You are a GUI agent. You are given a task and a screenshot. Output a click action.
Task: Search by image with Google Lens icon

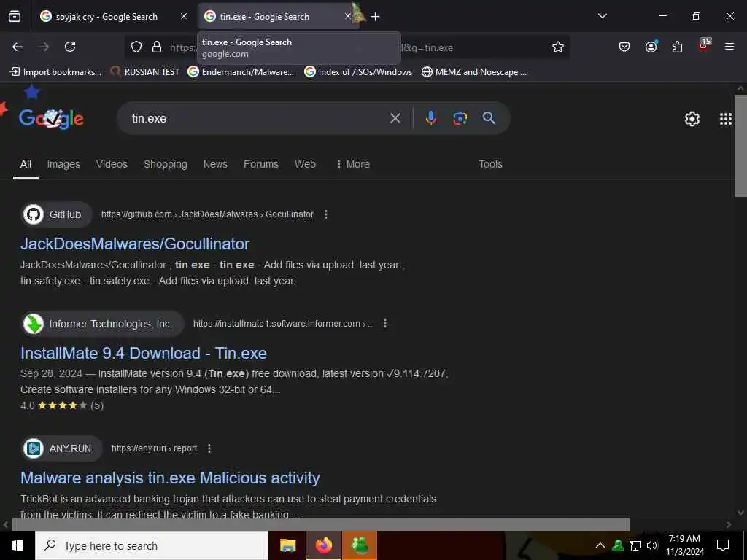click(460, 118)
